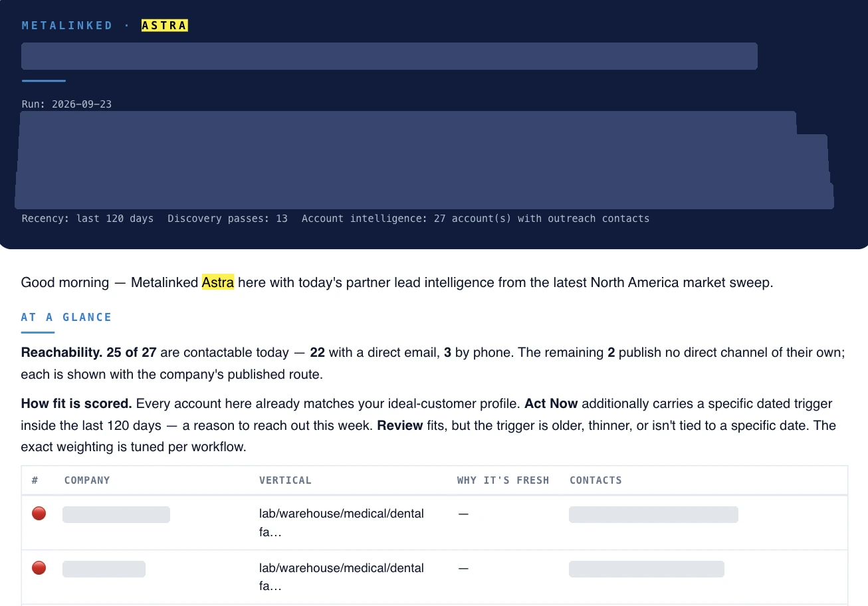Click the AT A GLANCE heading
Screen dimensions: 868x606
tap(66, 317)
